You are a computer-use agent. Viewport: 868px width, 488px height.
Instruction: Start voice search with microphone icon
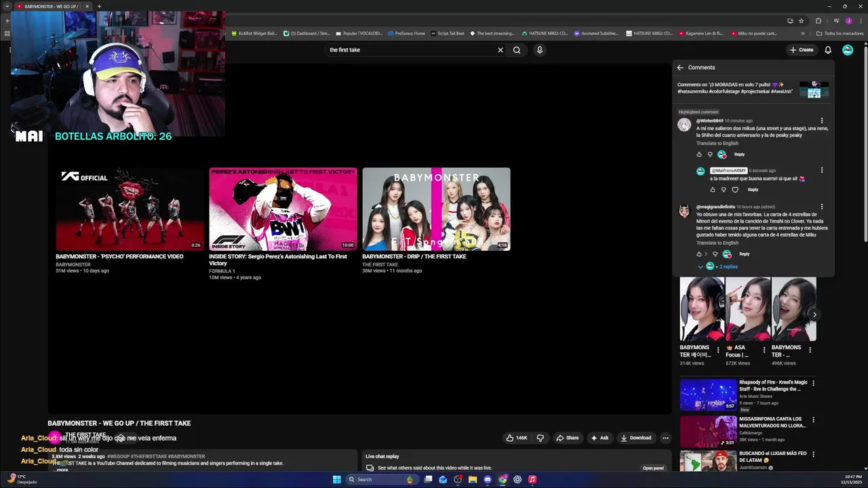pyautogui.click(x=540, y=50)
